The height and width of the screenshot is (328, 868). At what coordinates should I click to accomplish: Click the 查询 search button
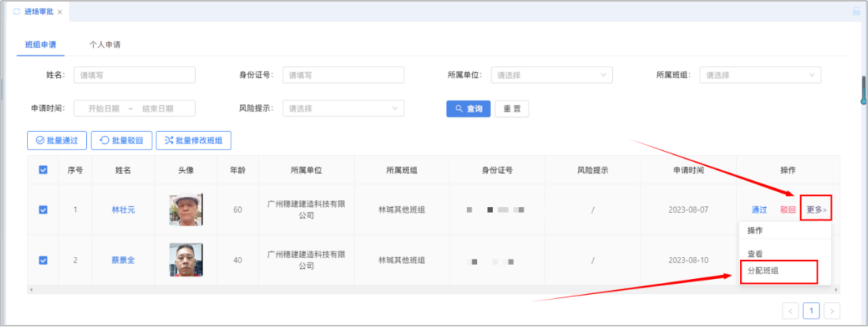coord(468,109)
